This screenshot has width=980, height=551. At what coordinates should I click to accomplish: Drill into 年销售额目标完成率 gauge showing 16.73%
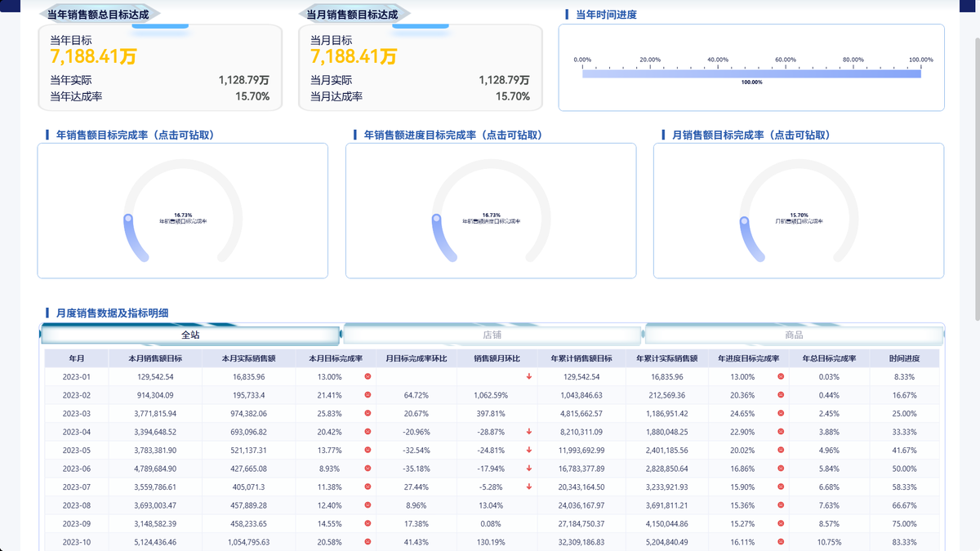coord(183,211)
